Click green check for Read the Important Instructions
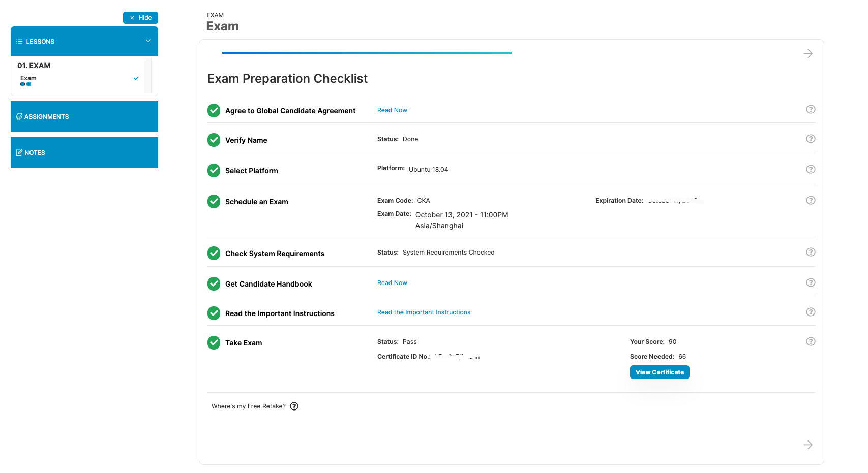868x473 pixels. point(214,313)
